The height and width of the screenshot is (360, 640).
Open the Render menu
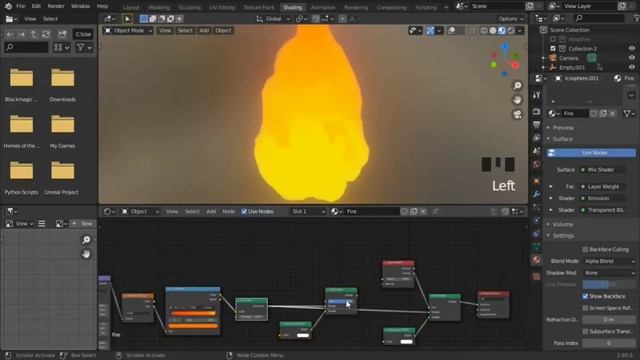point(56,6)
